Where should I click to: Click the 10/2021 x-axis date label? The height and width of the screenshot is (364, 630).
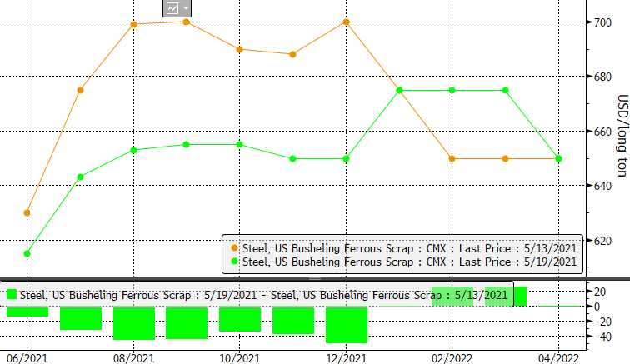240,357
